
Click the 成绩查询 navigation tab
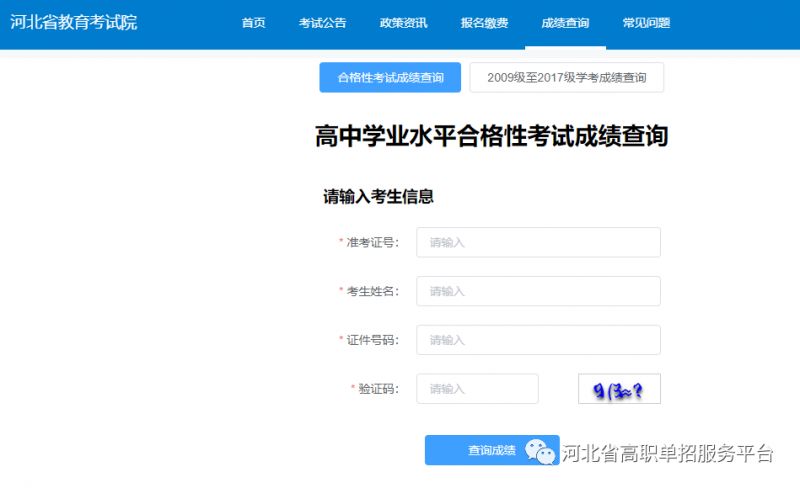[565, 23]
